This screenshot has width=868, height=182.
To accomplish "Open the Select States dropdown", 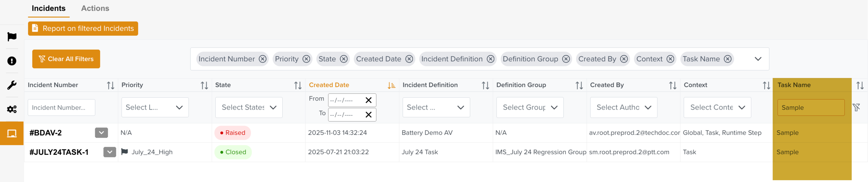I will (249, 108).
